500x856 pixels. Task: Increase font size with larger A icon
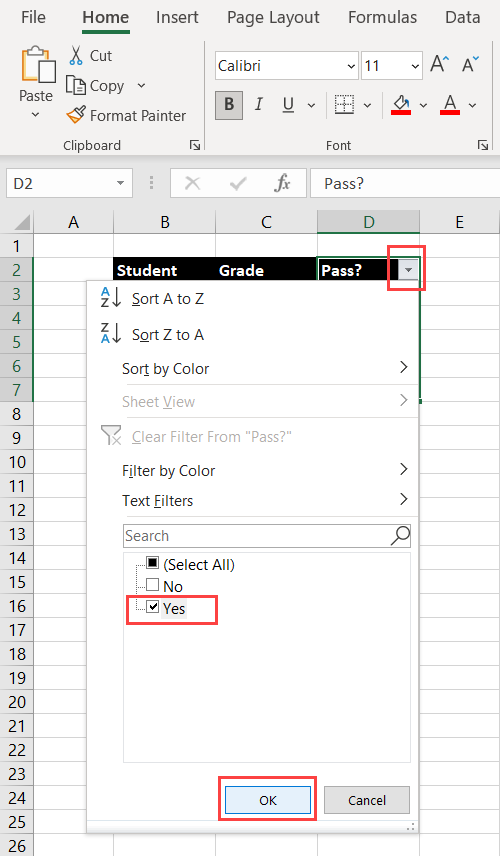439,64
